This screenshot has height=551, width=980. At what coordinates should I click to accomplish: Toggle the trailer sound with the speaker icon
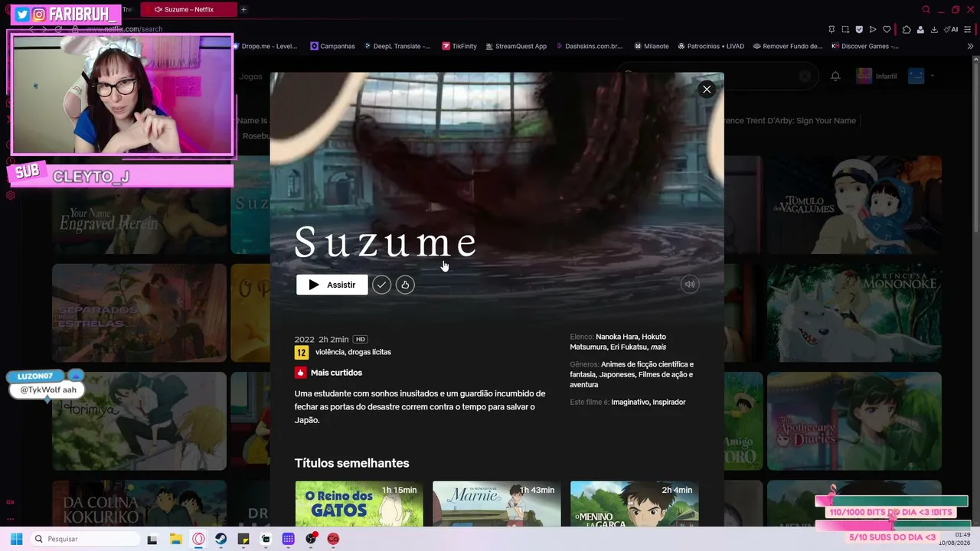[x=690, y=284]
